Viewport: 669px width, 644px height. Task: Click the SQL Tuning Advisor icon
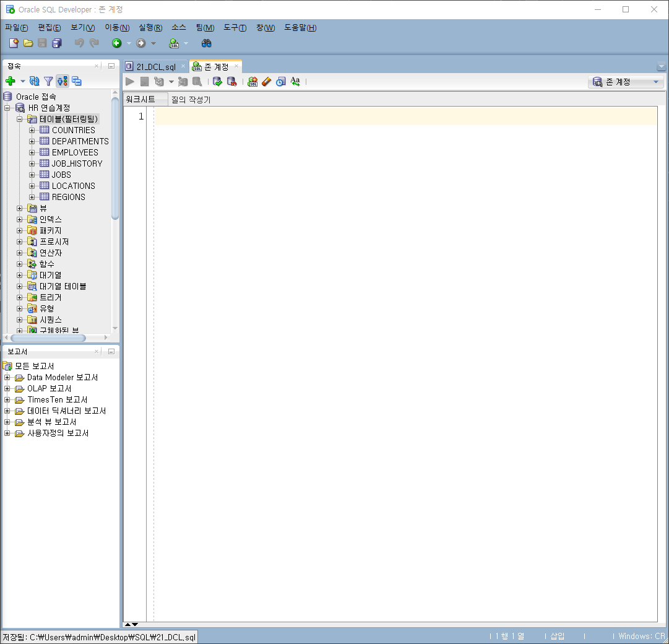coord(197,82)
